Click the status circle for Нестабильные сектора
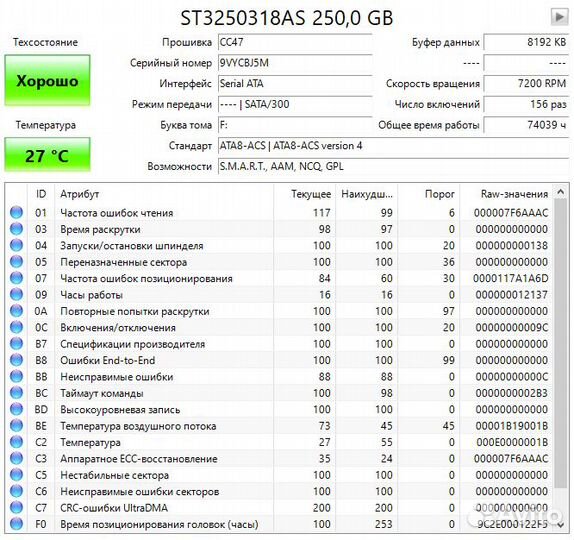The height and width of the screenshot is (540, 574). pyautogui.click(x=16, y=474)
